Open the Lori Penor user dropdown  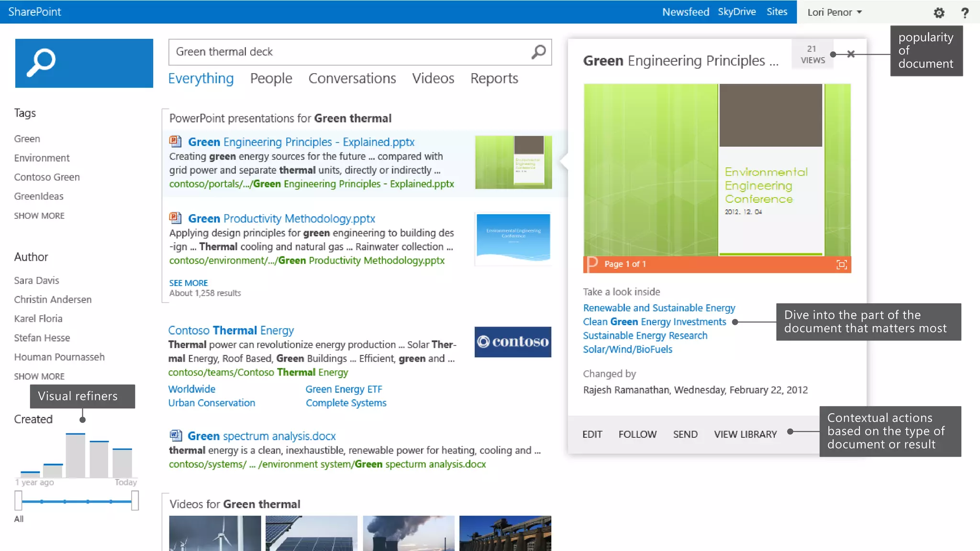(x=834, y=12)
